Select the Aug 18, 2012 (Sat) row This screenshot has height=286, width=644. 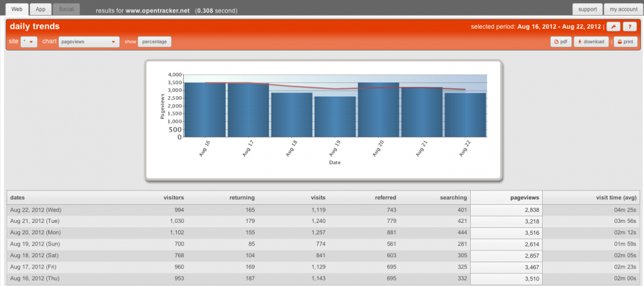coord(323,256)
